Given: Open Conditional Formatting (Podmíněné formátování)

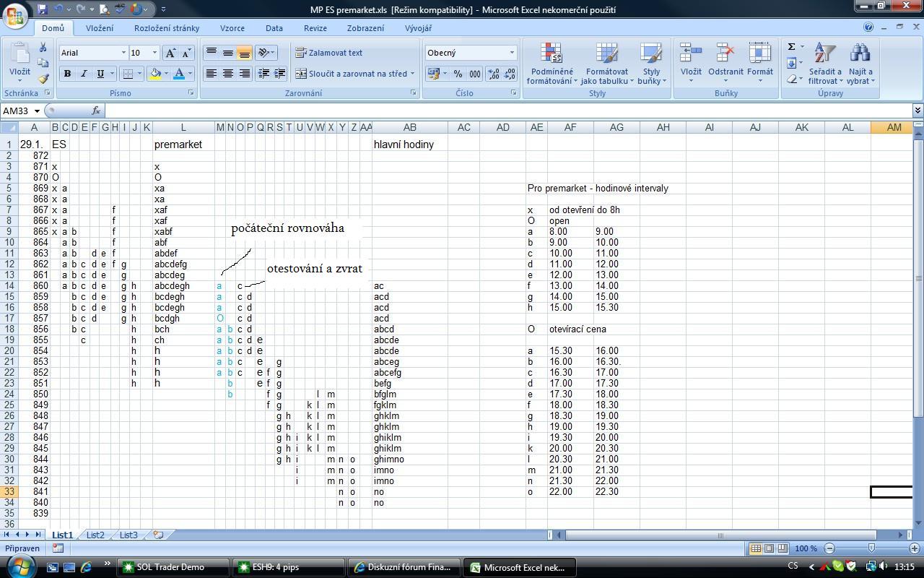Looking at the screenshot, I should tap(551, 64).
